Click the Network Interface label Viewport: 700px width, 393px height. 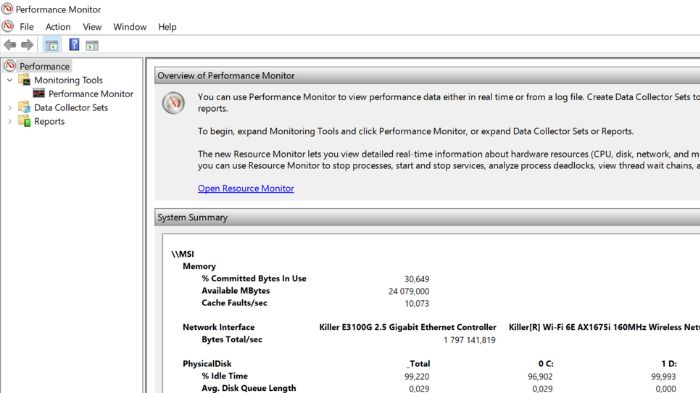218,327
